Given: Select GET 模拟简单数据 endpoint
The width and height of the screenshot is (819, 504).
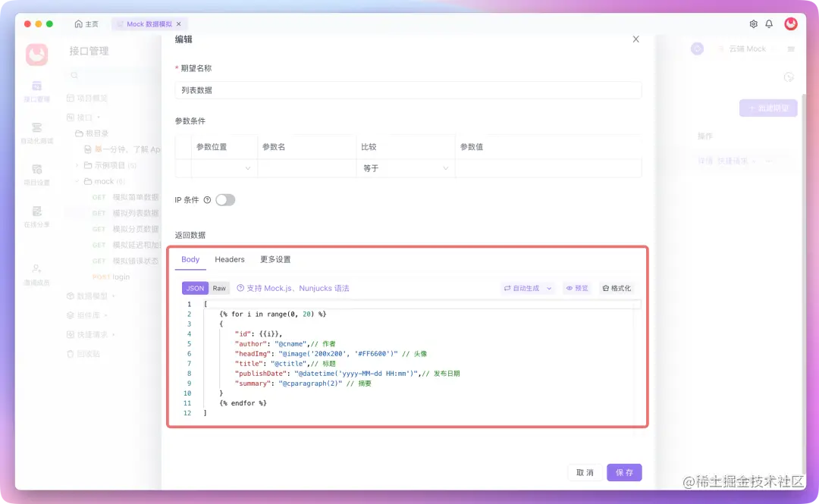Looking at the screenshot, I should click(x=125, y=197).
